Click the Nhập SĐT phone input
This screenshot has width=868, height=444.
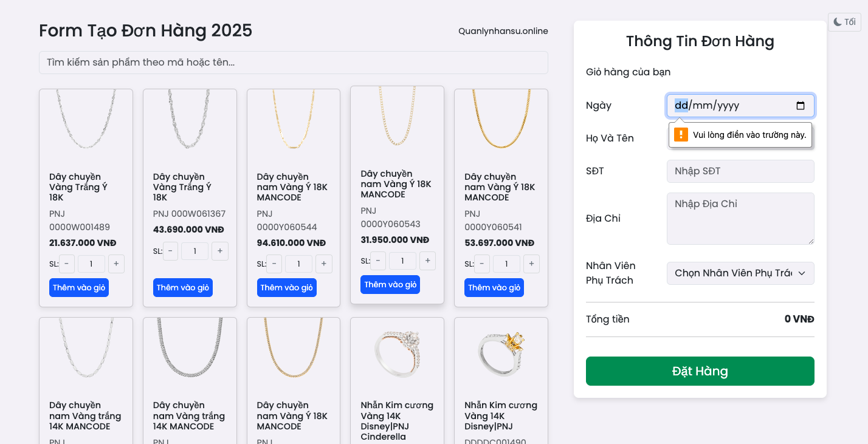(x=740, y=171)
